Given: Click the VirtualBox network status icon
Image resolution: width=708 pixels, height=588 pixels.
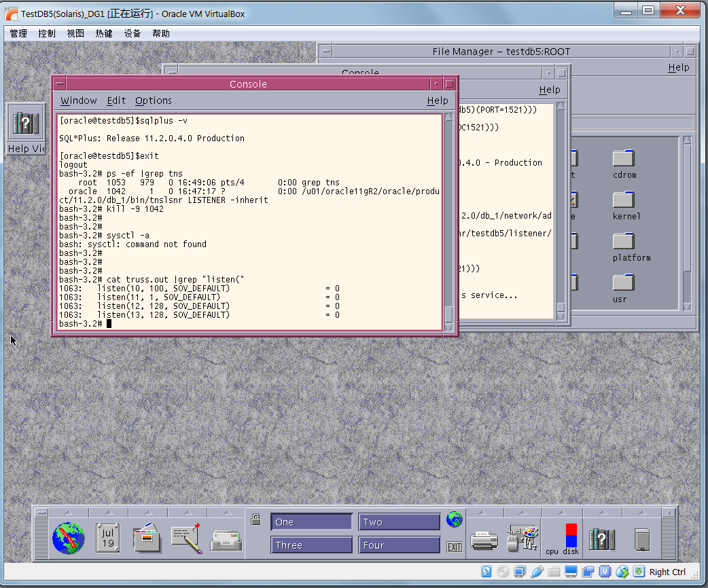Looking at the screenshot, I should 520,572.
